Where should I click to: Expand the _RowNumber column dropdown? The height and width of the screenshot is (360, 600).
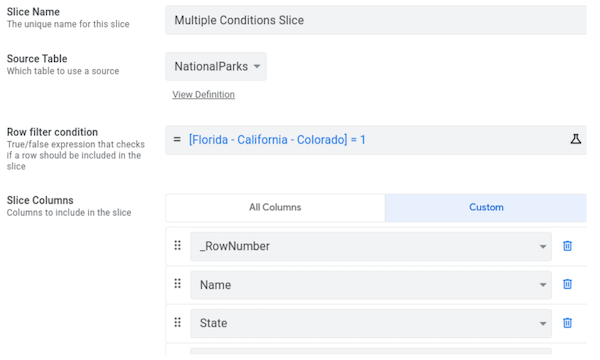(x=371, y=246)
